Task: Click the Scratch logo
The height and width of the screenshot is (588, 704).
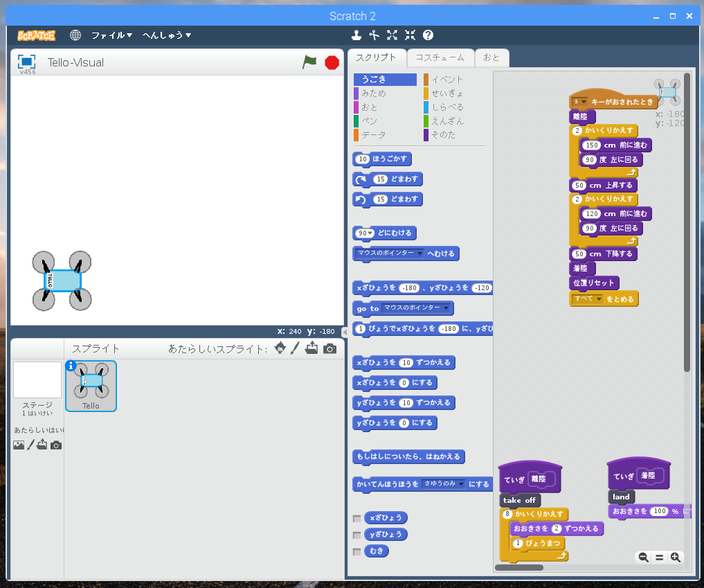Action: (37, 35)
